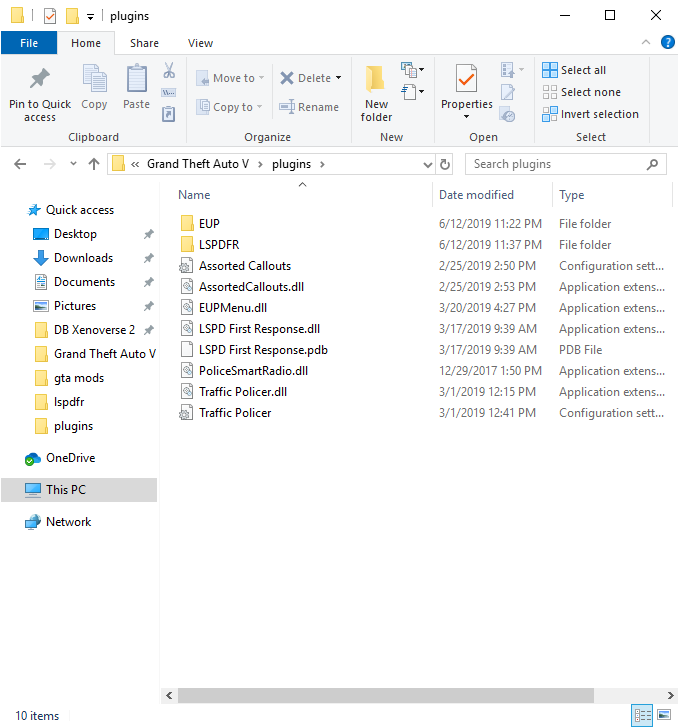Click the New folder icon

376,78
